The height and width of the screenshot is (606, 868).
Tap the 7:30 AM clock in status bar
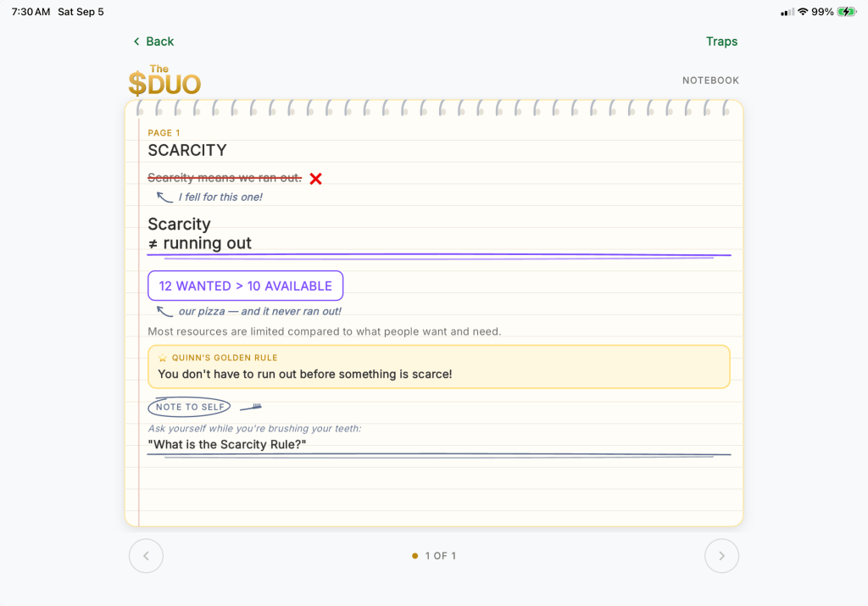31,12
